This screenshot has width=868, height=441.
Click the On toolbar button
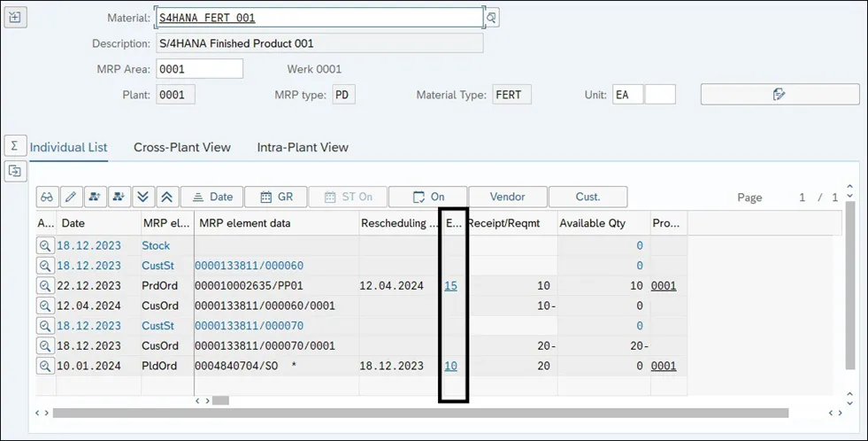tap(428, 197)
